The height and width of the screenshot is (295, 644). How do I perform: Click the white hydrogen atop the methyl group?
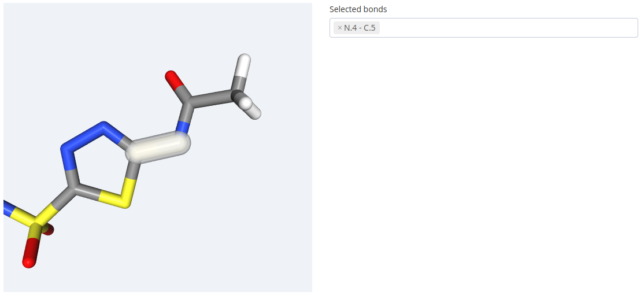243,65
